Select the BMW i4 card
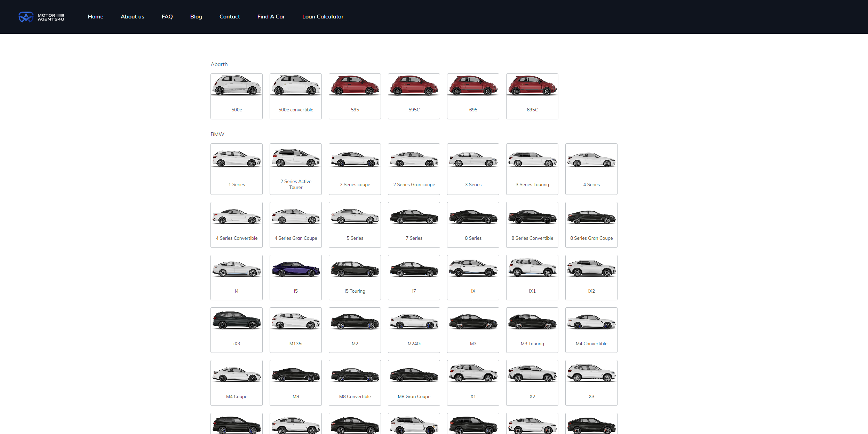This screenshot has width=868, height=434. point(237,277)
